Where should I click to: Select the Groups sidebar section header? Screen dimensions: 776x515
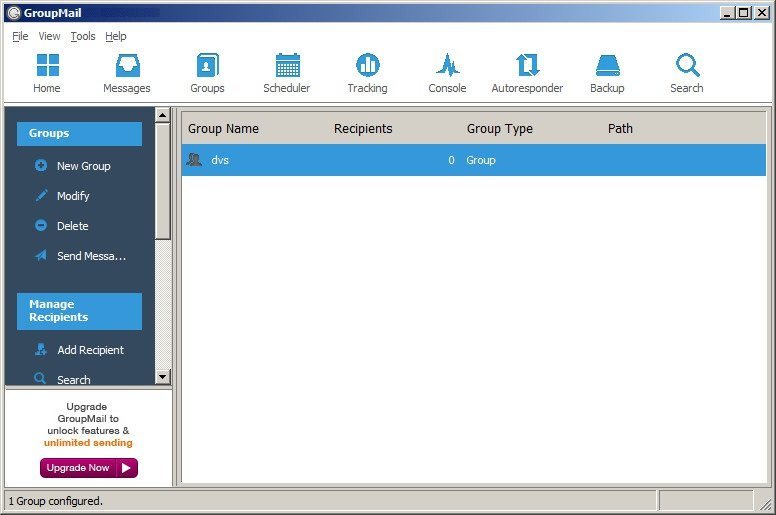click(79, 134)
